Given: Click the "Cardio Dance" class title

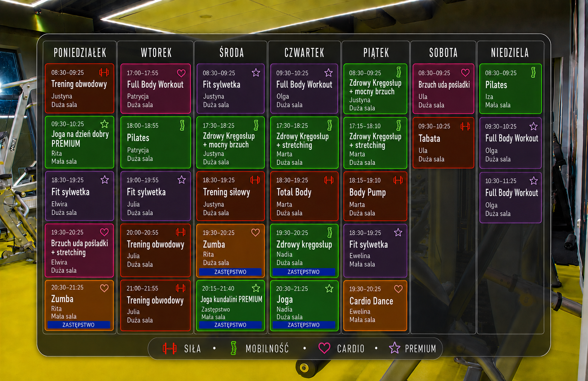Looking at the screenshot, I should click(x=371, y=301).
